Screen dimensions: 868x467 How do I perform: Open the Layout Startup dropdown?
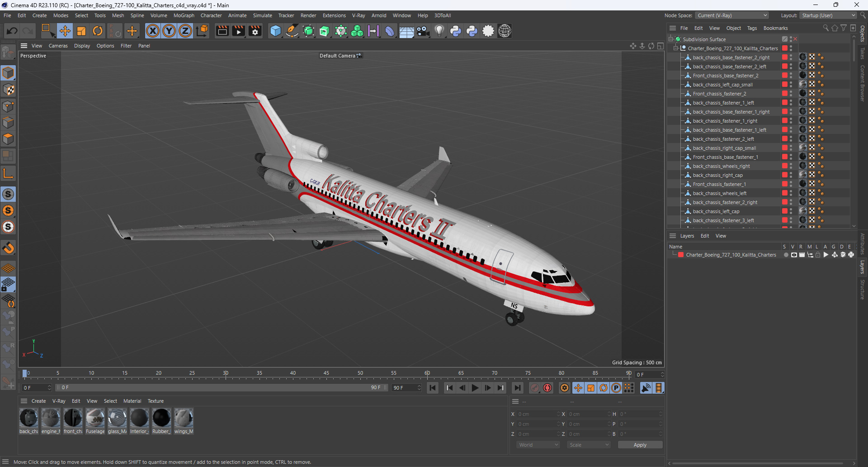coord(828,15)
